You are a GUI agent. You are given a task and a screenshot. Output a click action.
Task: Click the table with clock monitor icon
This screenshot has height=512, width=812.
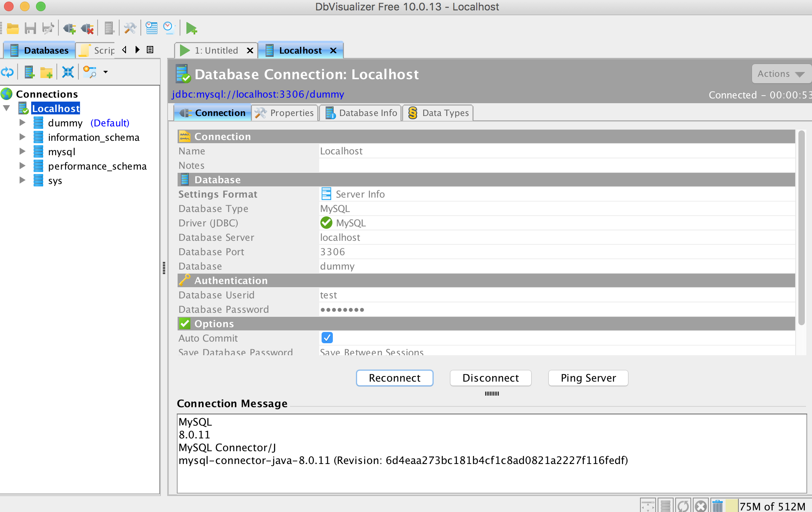click(152, 28)
